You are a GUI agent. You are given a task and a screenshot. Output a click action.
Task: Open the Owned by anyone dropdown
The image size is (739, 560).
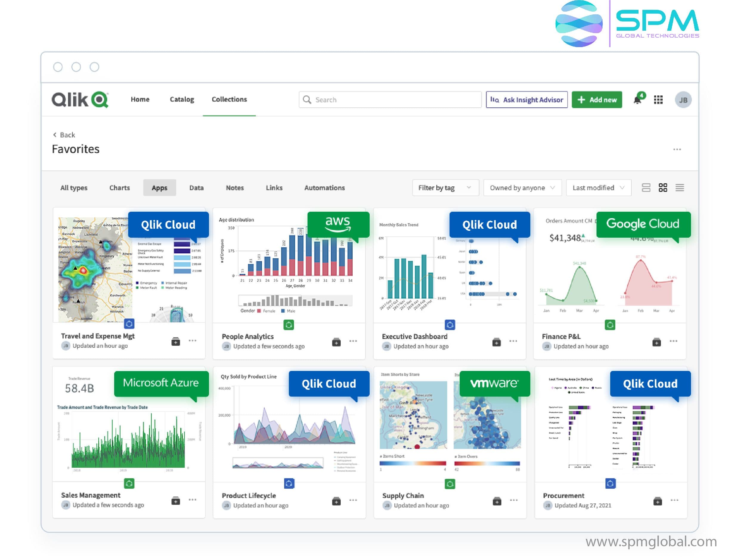(523, 188)
